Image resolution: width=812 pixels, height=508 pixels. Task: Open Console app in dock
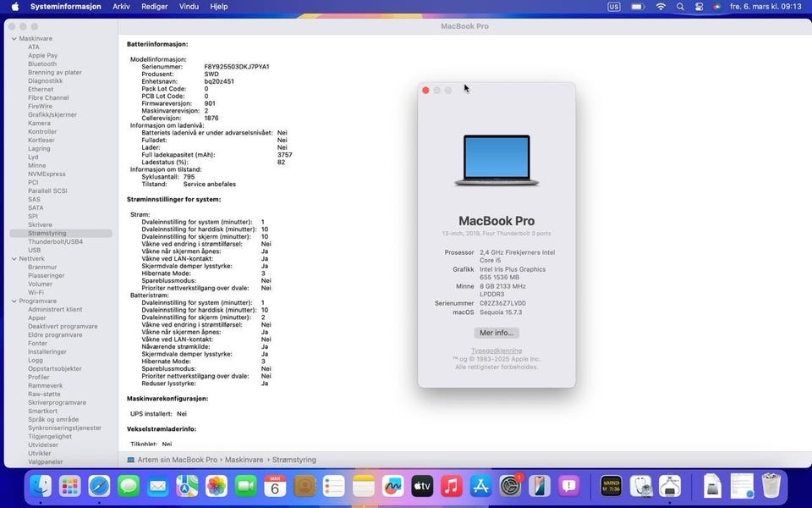[x=611, y=486]
